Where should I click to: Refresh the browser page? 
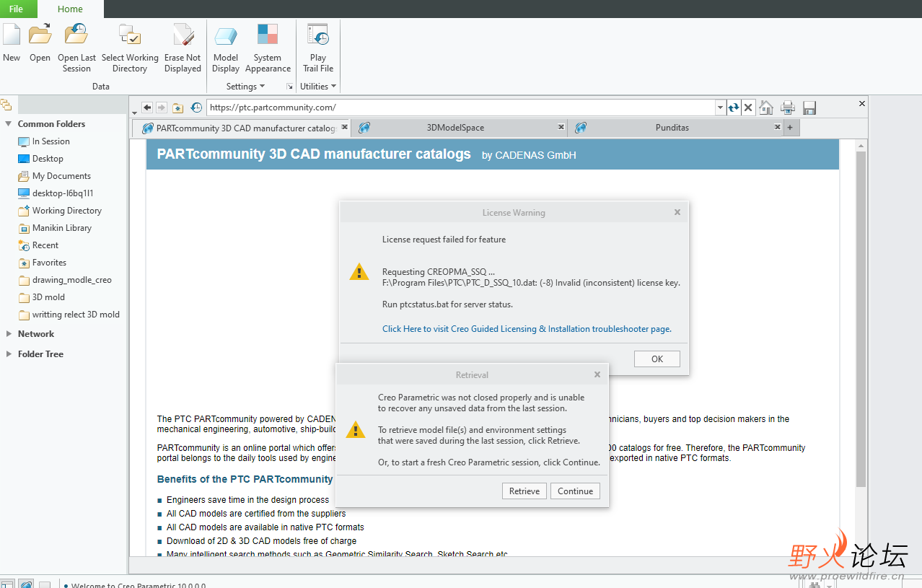click(734, 107)
